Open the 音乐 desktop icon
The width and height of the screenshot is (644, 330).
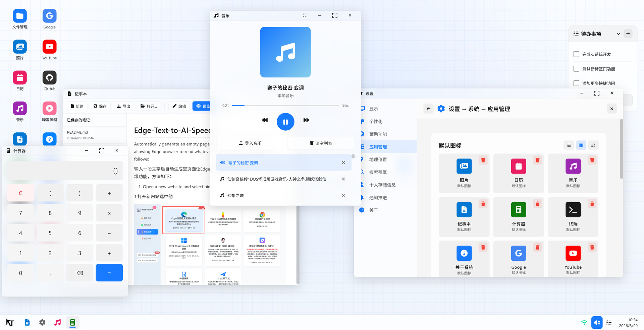click(20, 112)
